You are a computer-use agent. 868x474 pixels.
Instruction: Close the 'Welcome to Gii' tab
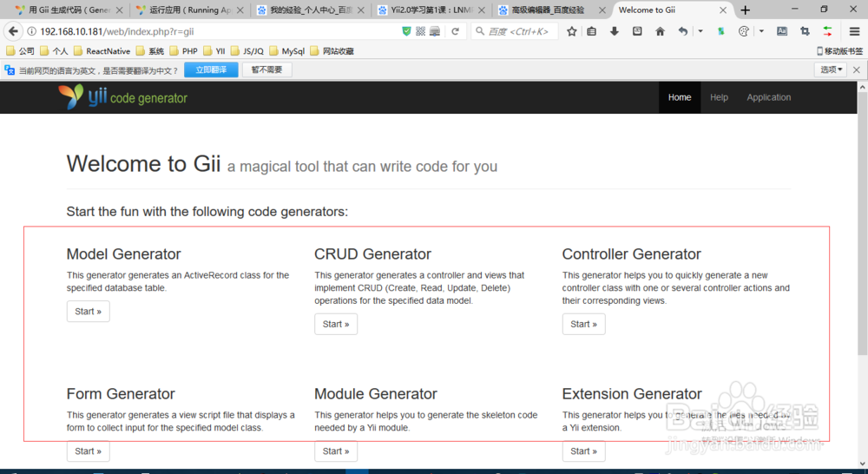723,10
